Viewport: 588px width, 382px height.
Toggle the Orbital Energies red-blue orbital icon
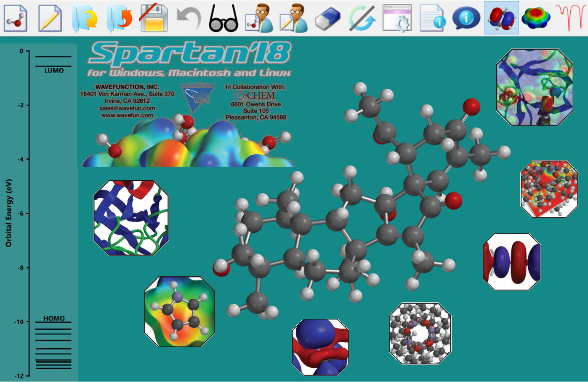tap(501, 18)
